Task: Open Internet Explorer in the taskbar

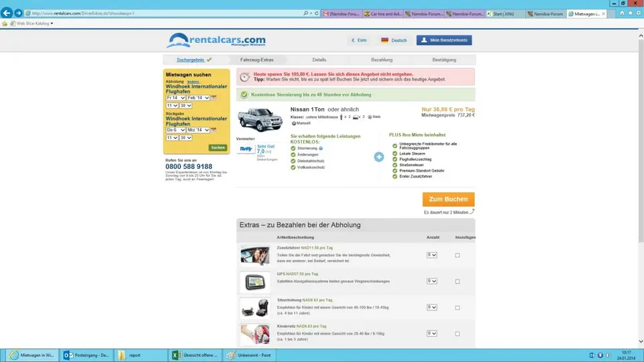Action: (x=32, y=355)
